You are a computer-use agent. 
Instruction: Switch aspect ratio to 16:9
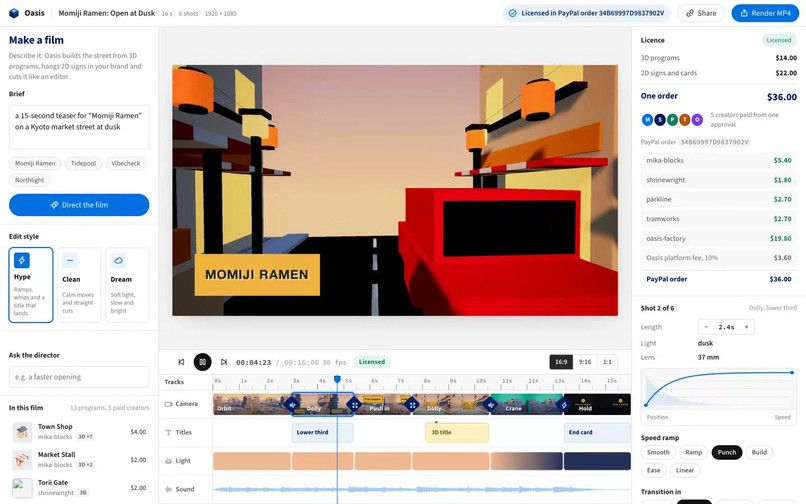[x=561, y=362]
